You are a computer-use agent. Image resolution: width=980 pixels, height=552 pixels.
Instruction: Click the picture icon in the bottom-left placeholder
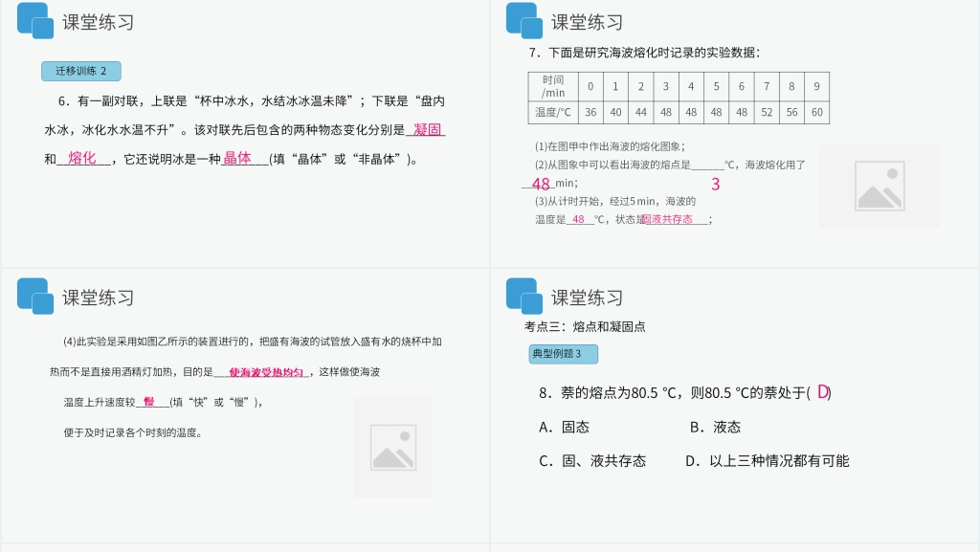click(x=392, y=447)
